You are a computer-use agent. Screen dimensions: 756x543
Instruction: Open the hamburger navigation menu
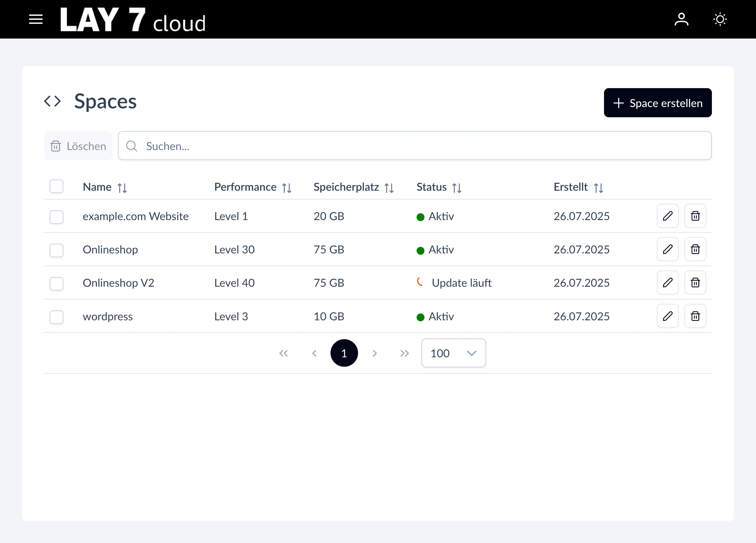point(36,19)
